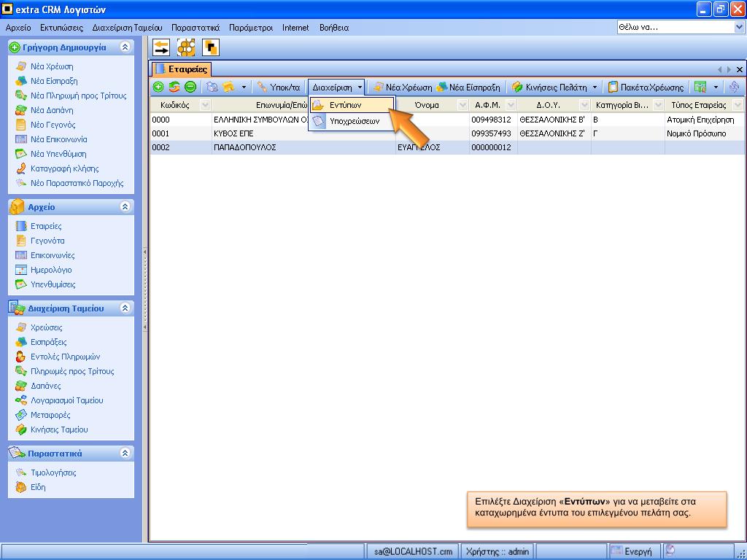Screen dimensions: 747x560
Task: Click the Νέα Υπενθύμιση icon
Action: [21, 154]
